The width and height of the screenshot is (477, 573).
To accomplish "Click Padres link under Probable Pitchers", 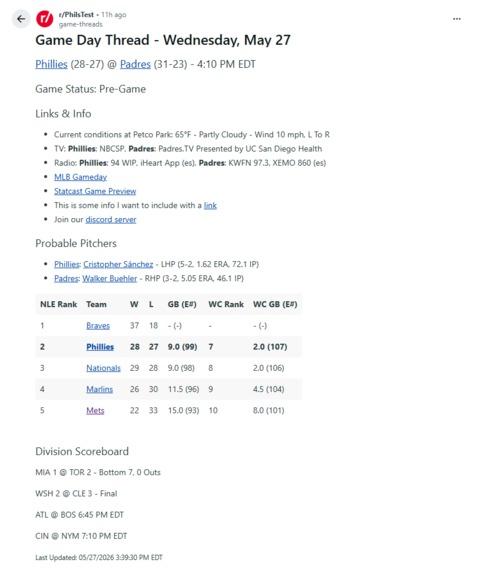I will click(x=66, y=278).
